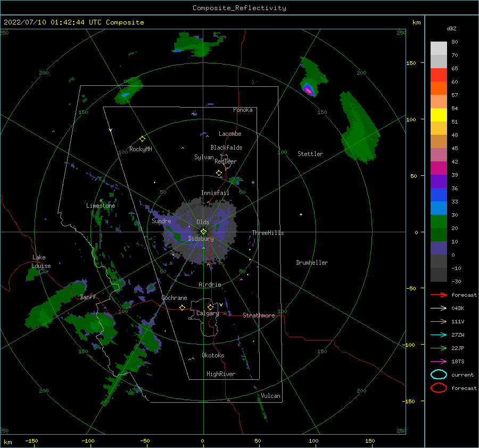Click the Calgary city label
Screen dimensions: 479x448
tap(208, 313)
